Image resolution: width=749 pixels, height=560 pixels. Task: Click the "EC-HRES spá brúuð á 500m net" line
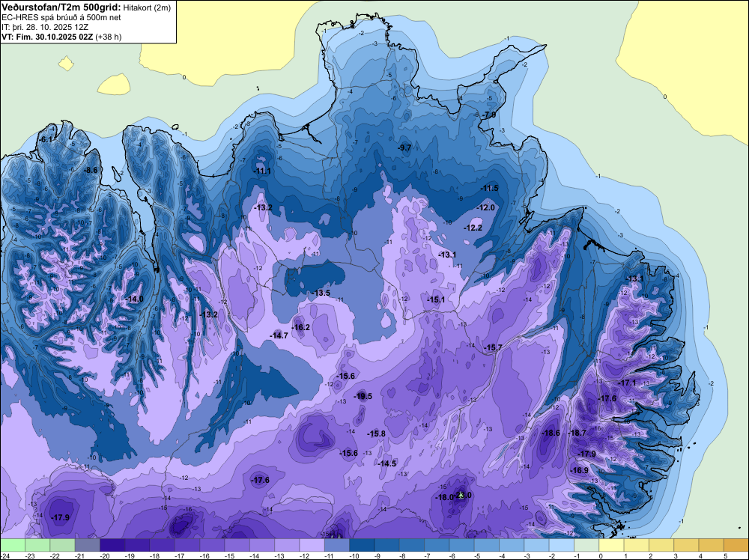point(61,18)
